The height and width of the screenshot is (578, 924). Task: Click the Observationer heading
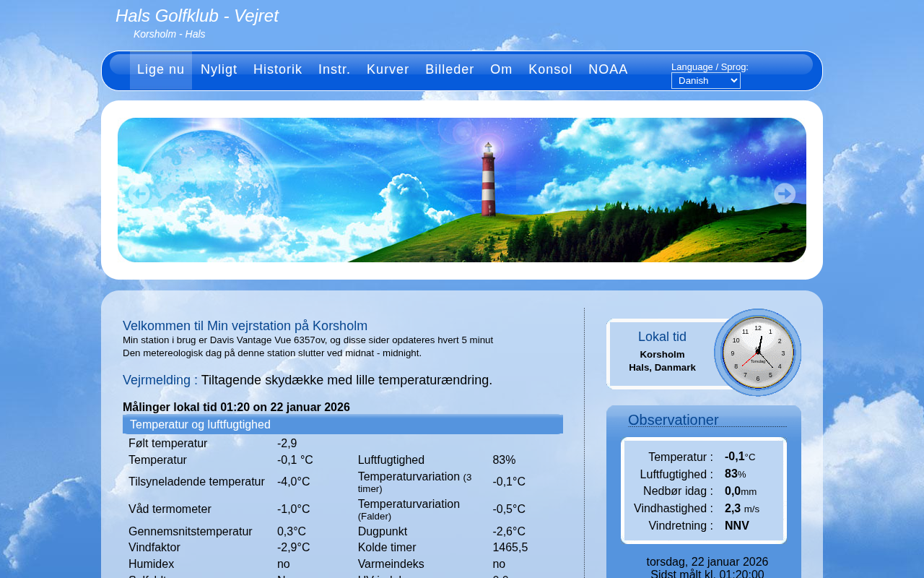coord(674,420)
